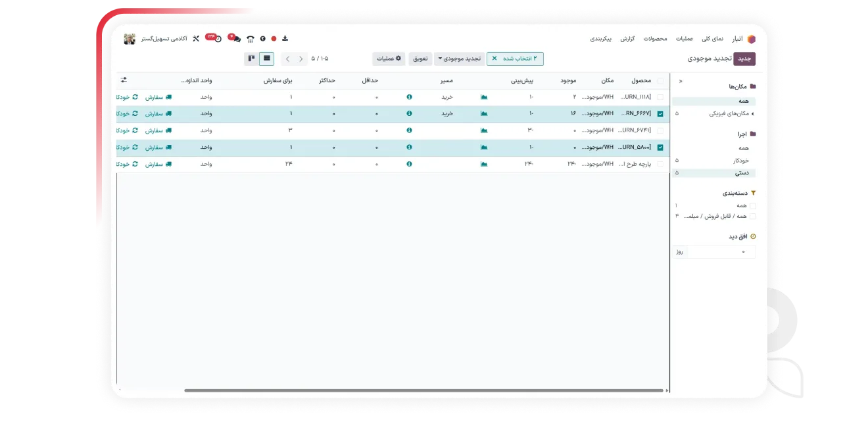Uncheck the selected RN_6667 product row

tap(660, 114)
